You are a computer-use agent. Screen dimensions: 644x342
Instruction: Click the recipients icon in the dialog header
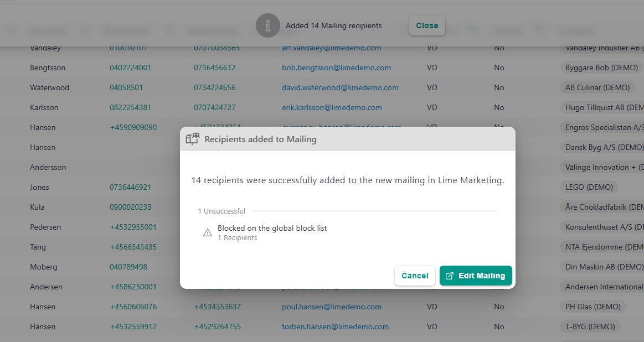point(192,139)
